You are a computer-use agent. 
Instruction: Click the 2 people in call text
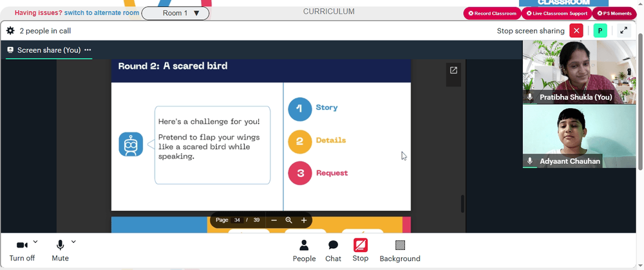(x=45, y=31)
